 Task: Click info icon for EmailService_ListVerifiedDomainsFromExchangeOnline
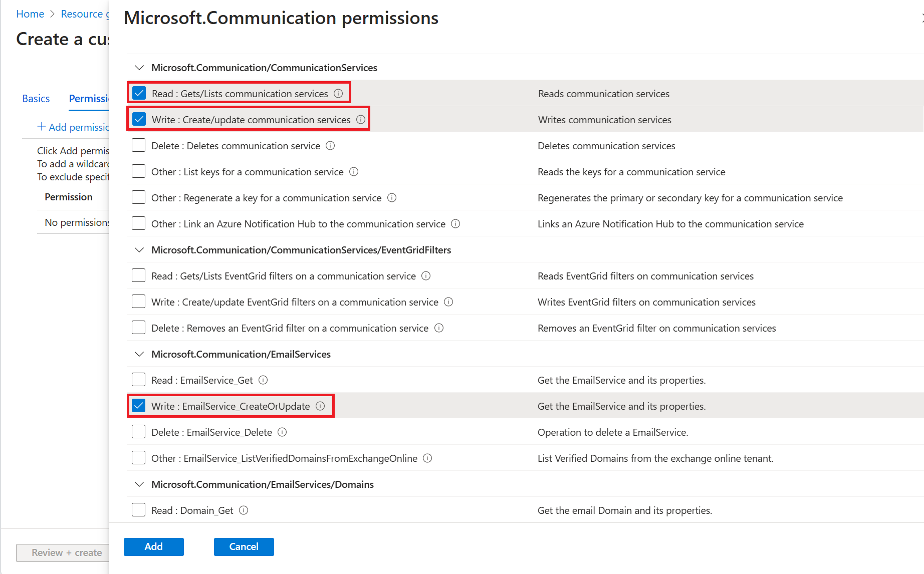(427, 458)
